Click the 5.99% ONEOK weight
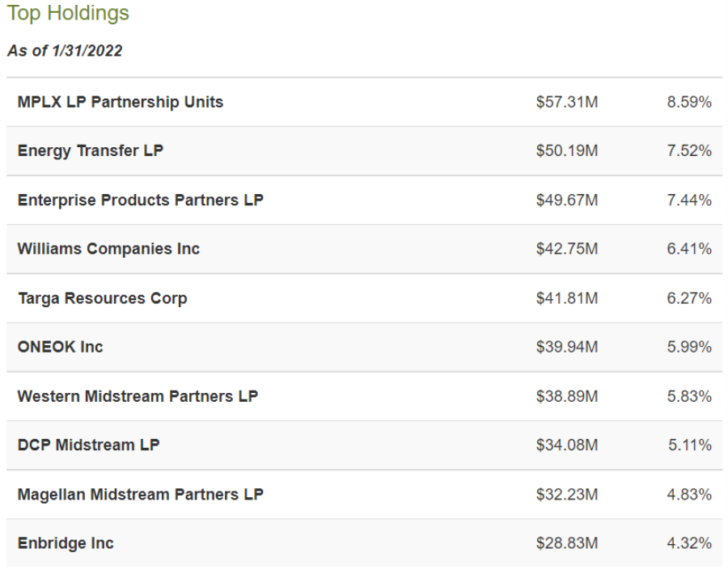Image resolution: width=728 pixels, height=574 pixels. (689, 347)
